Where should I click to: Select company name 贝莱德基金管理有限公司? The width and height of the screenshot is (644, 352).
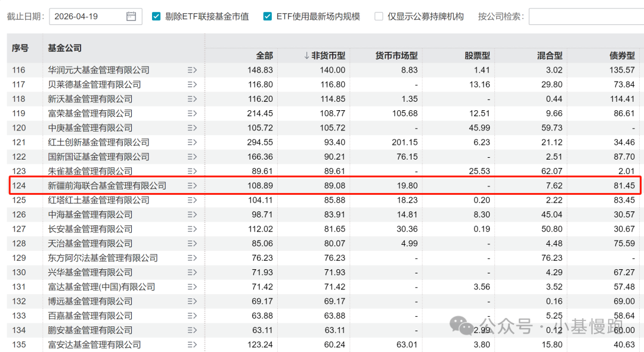[x=94, y=85]
